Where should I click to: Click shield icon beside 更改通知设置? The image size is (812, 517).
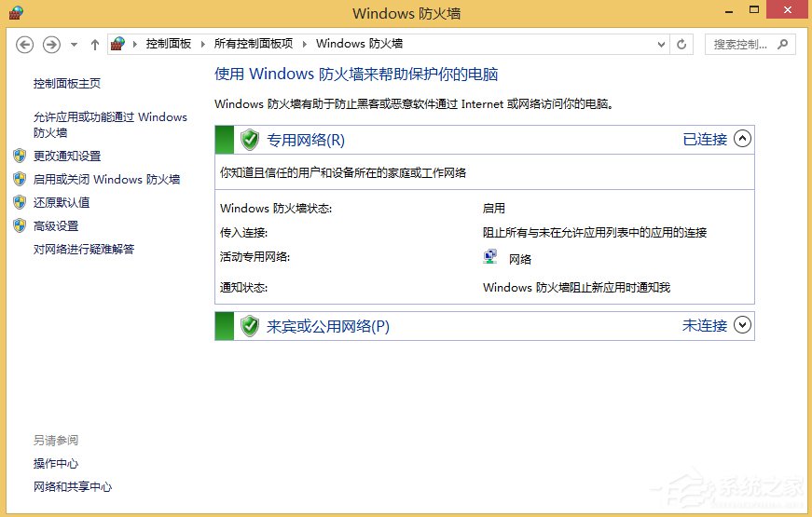point(20,156)
